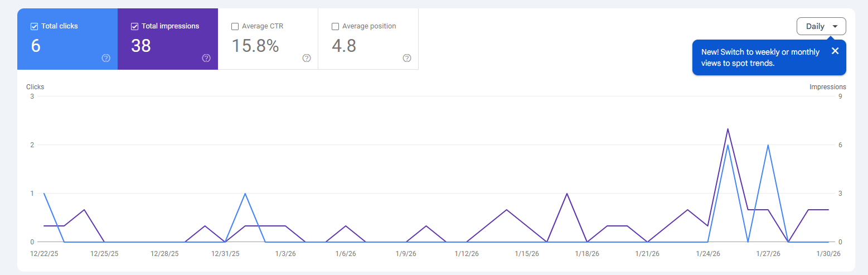Select the Average CTR value 15.8%
868x275 pixels.
[255, 46]
